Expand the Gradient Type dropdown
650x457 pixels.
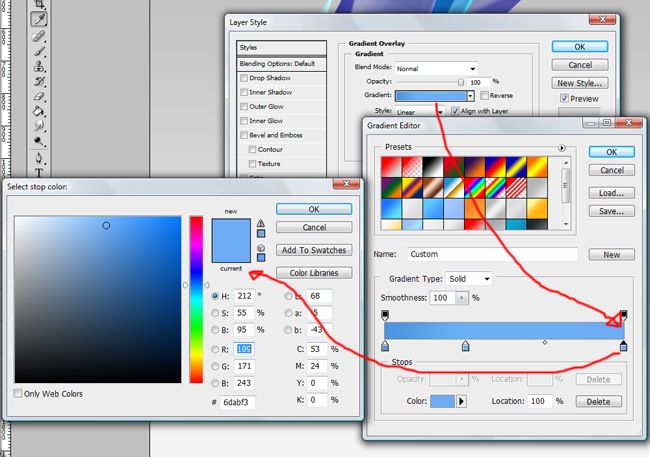click(468, 278)
